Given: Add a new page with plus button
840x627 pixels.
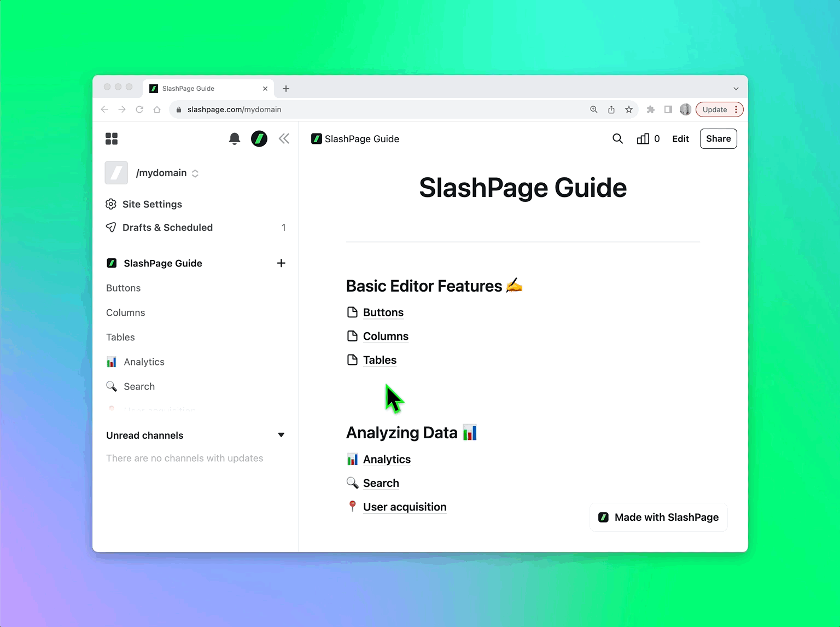Looking at the screenshot, I should point(281,263).
